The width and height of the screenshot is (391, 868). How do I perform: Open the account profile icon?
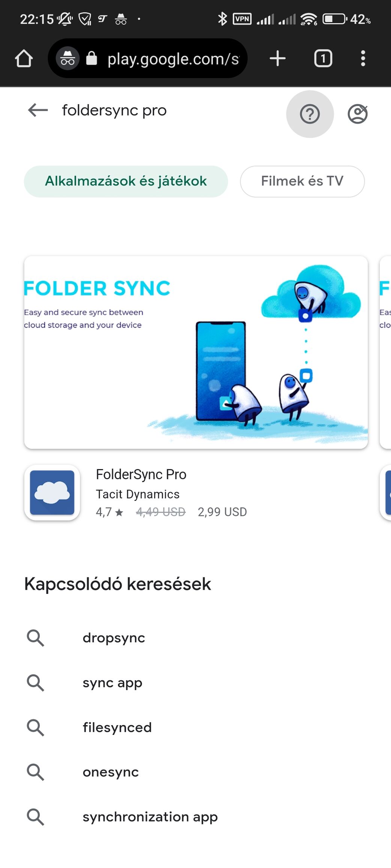(x=358, y=114)
